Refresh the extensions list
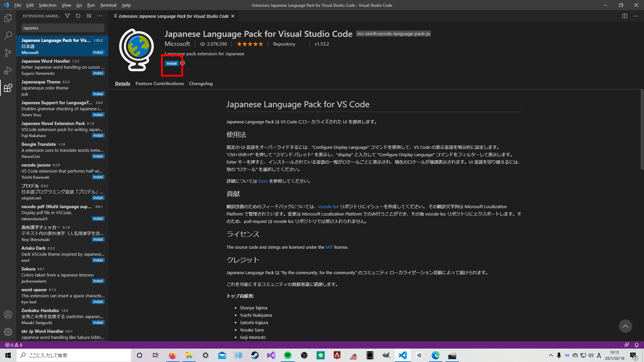 coord(78,16)
